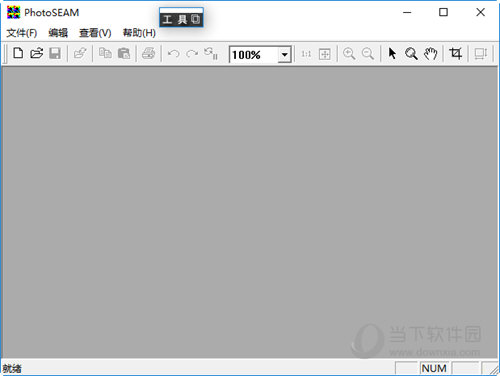Select the crop tool
500x376 pixels.
(455, 53)
